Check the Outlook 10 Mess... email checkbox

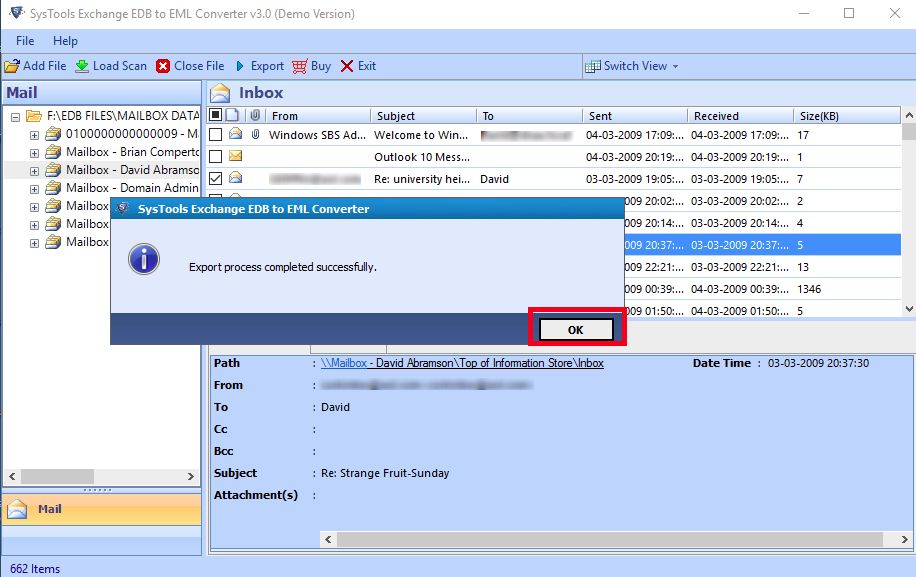tap(216, 157)
